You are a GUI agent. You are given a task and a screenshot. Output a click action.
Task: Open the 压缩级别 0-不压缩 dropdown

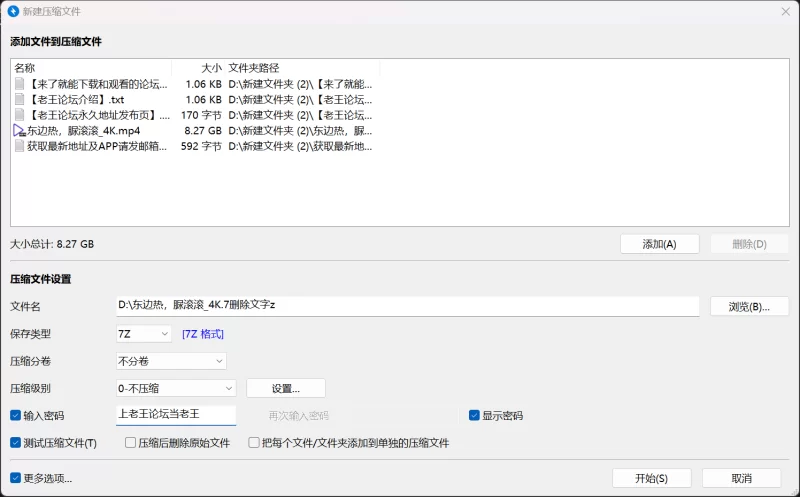pyautogui.click(x=176, y=388)
